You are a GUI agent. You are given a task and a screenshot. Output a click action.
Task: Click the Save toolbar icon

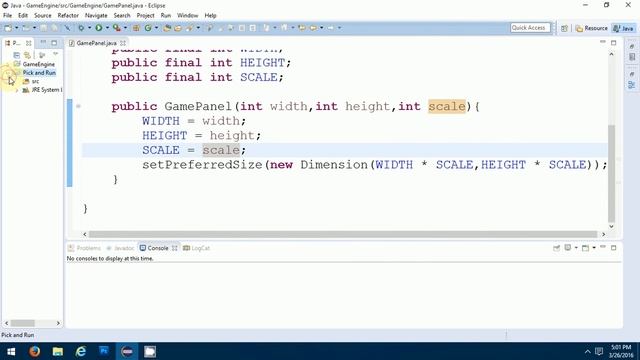coord(43,28)
